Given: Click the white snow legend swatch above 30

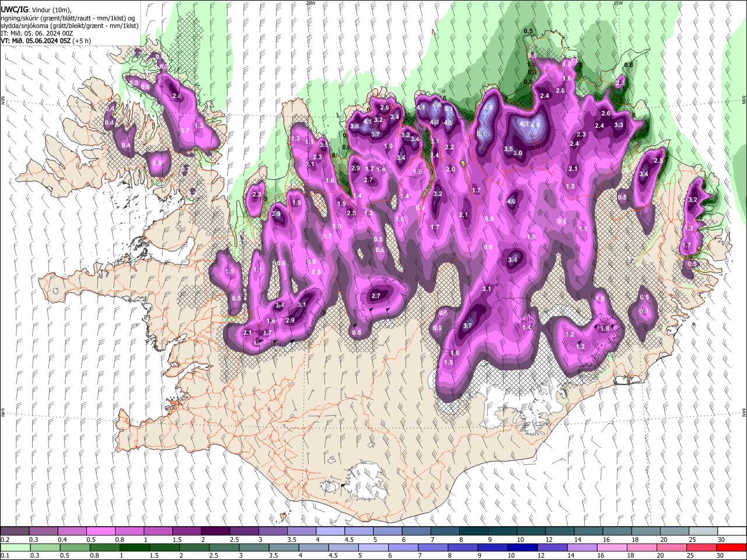Looking at the screenshot, I should click(731, 531).
